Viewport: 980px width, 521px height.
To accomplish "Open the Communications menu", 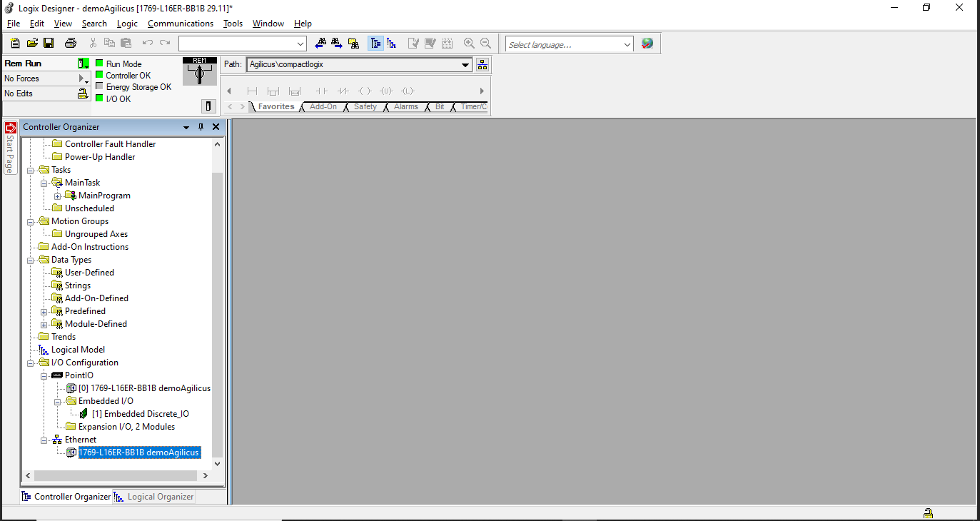I will coord(180,23).
